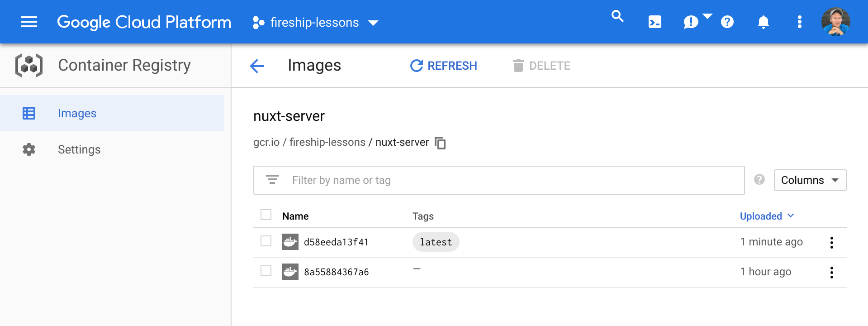
Task: Go to the Images section in sidebar
Action: (77, 113)
